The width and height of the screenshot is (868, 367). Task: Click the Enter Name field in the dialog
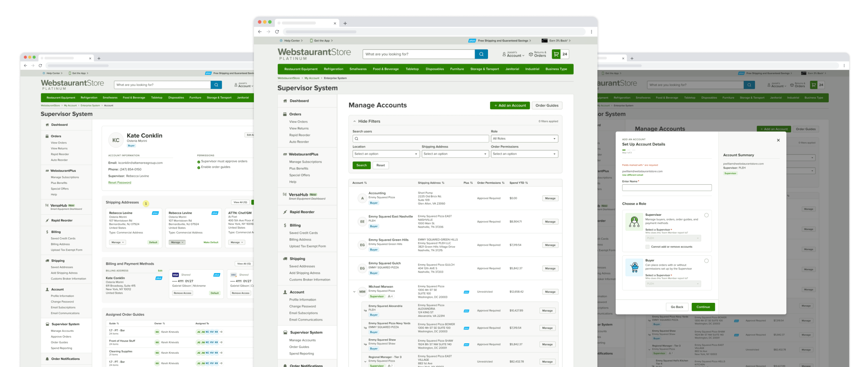point(667,188)
